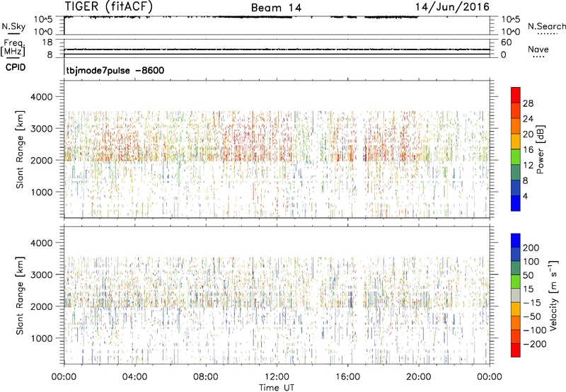Click the Velocity [m s-1] colorbar title
This screenshot has width=566, height=392.
[553, 295]
